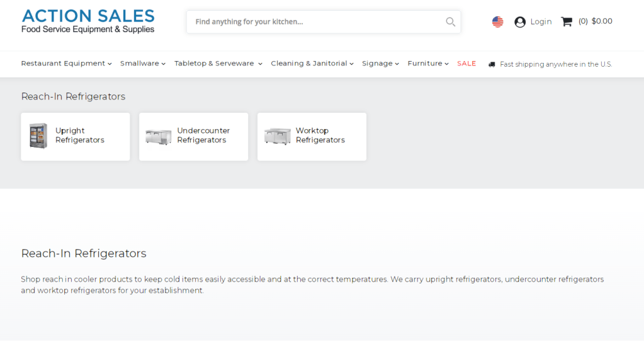Click the search magnifying glass icon
The width and height of the screenshot is (644, 342).
point(450,22)
